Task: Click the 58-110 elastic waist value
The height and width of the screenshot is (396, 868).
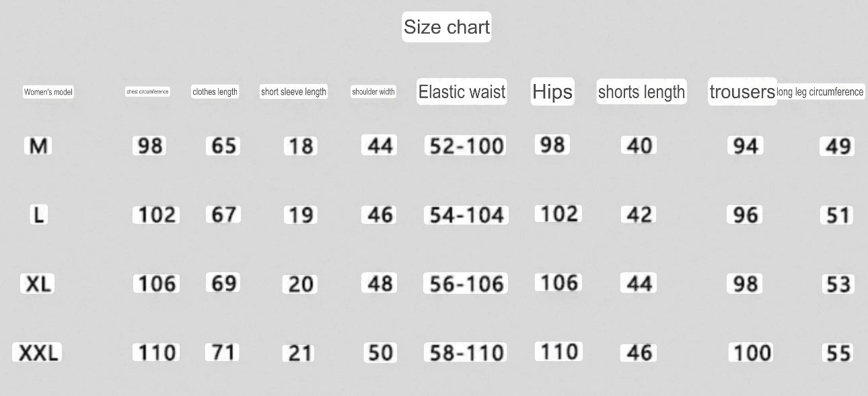Action: tap(466, 353)
